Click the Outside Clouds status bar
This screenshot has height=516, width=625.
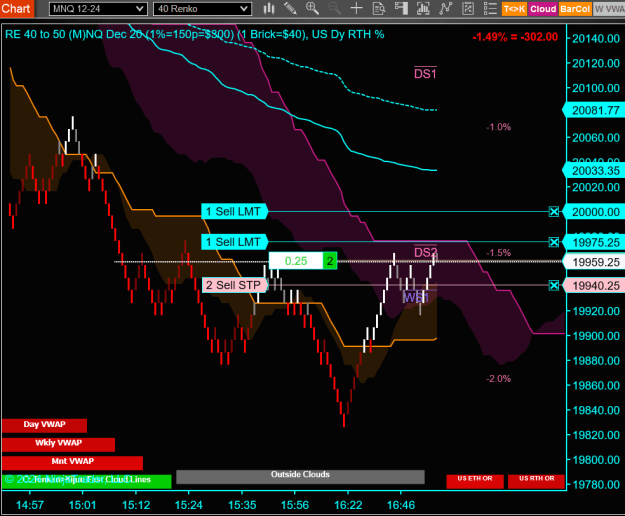(x=300, y=477)
